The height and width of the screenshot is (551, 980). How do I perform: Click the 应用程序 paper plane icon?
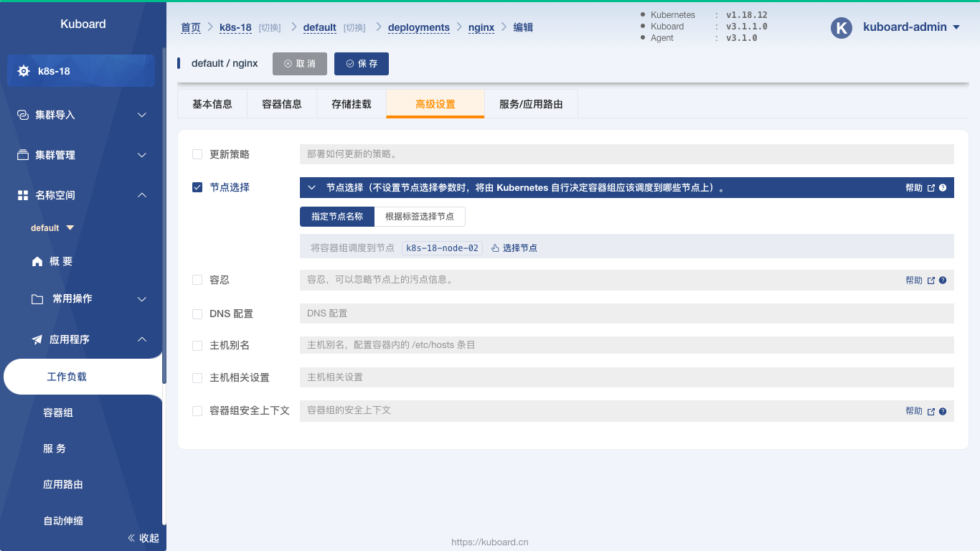tap(37, 339)
